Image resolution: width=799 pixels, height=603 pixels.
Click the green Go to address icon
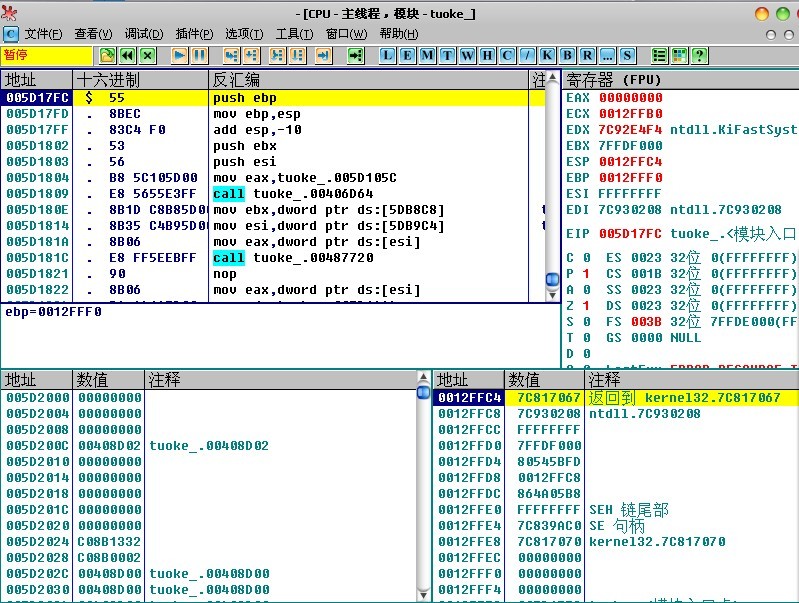(x=356, y=55)
